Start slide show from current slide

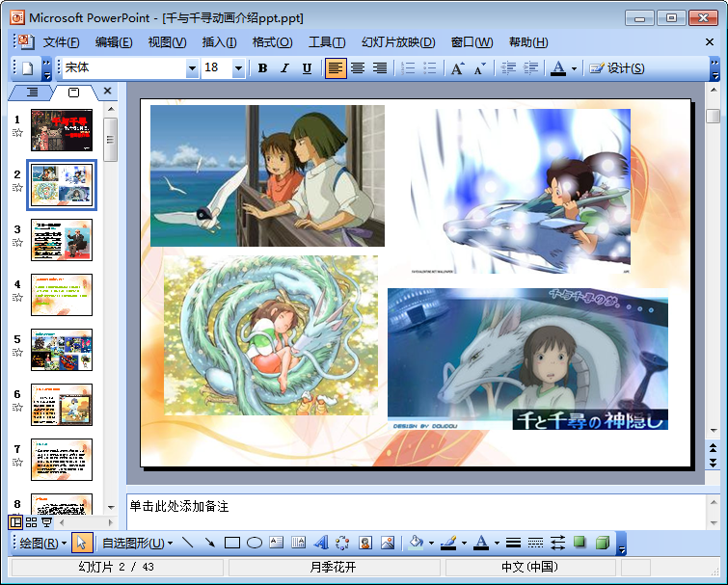47,522
